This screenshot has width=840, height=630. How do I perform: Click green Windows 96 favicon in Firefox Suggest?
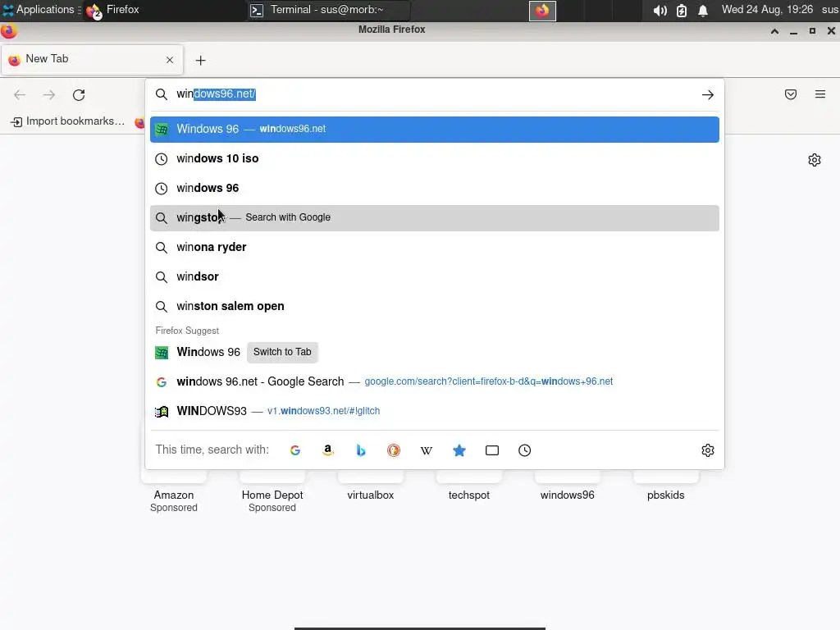[162, 353]
